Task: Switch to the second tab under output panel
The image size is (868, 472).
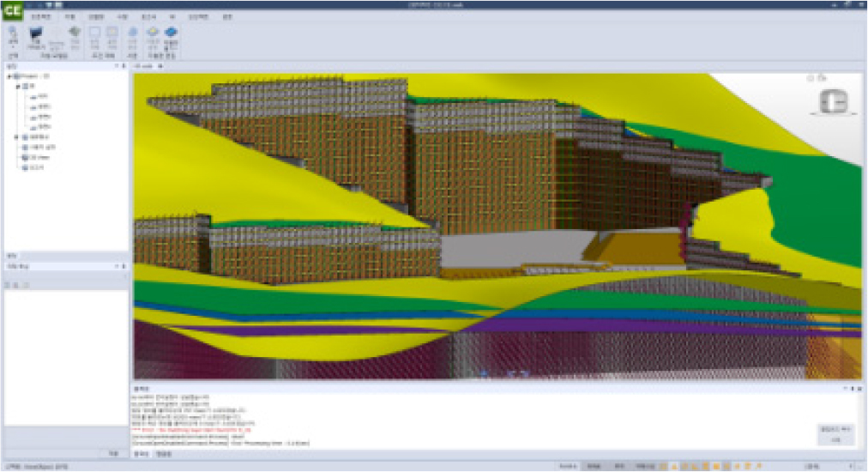Action: tap(163, 453)
